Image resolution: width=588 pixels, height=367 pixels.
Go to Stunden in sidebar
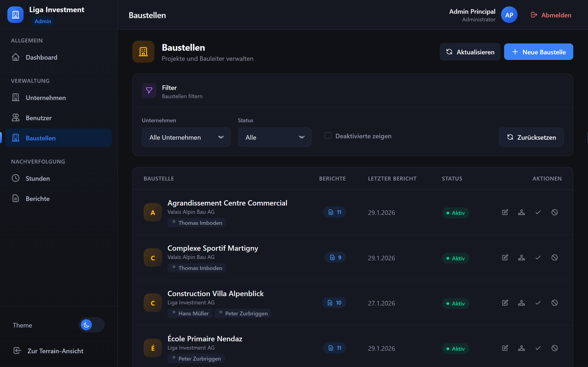coord(38,178)
